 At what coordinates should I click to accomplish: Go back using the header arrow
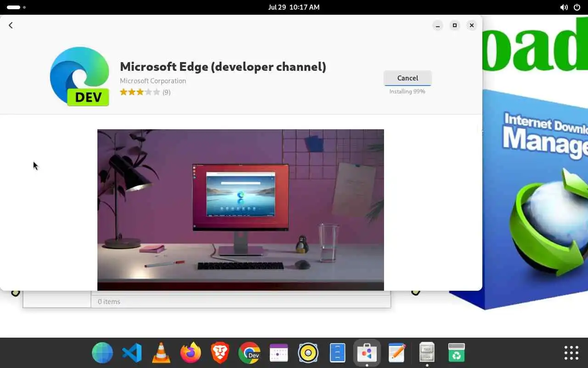pyautogui.click(x=11, y=25)
